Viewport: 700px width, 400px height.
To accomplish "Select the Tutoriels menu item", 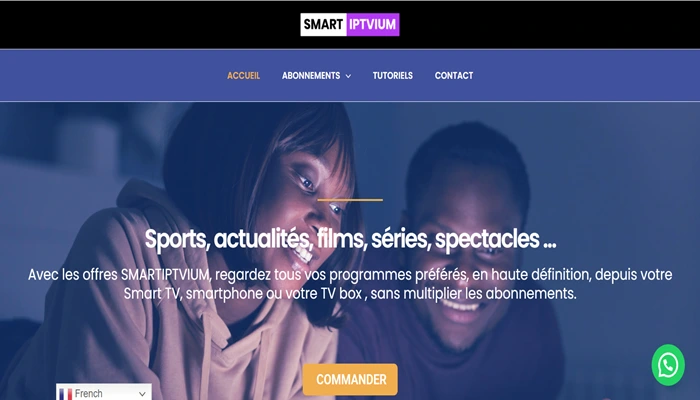I will (392, 75).
